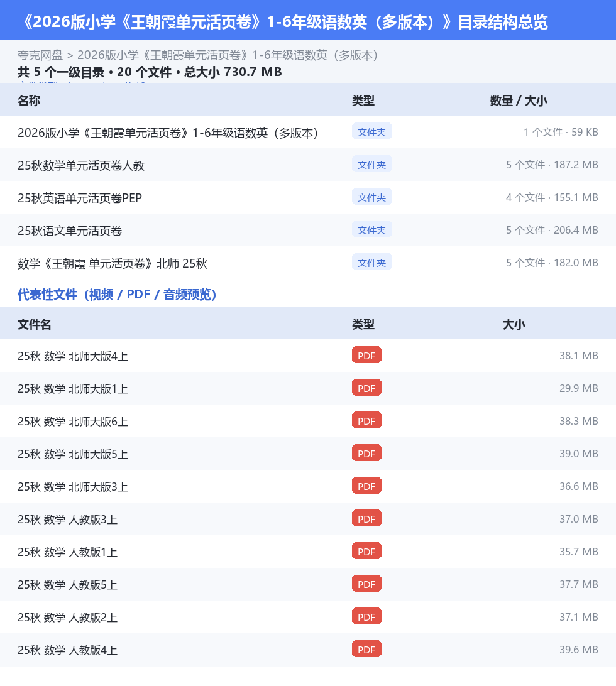
Task: Select file 25秋 数学 人教版2上
Action: coord(67,618)
